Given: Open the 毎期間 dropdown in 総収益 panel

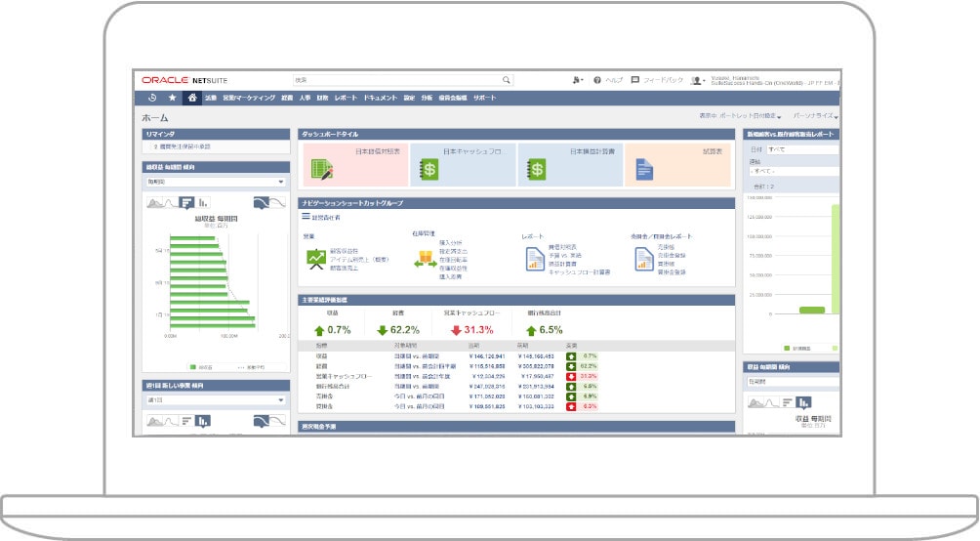Looking at the screenshot, I should click(x=216, y=182).
